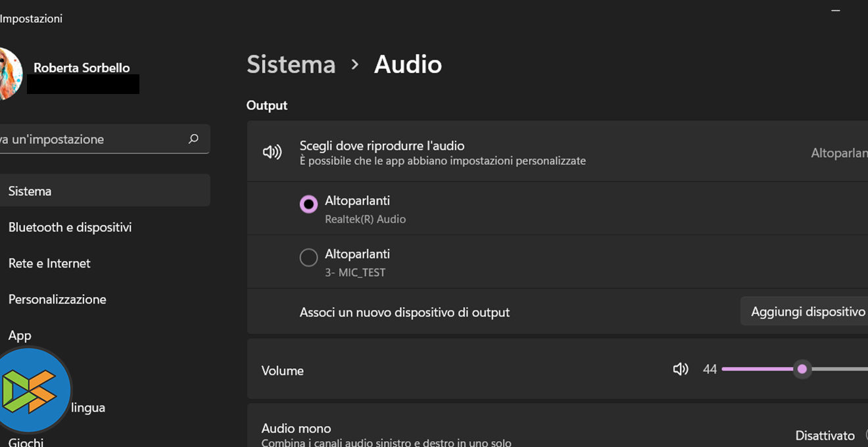Viewport: 868px width, 447px height.
Task: Mute audio with the Volume speaker icon
Action: 681,369
